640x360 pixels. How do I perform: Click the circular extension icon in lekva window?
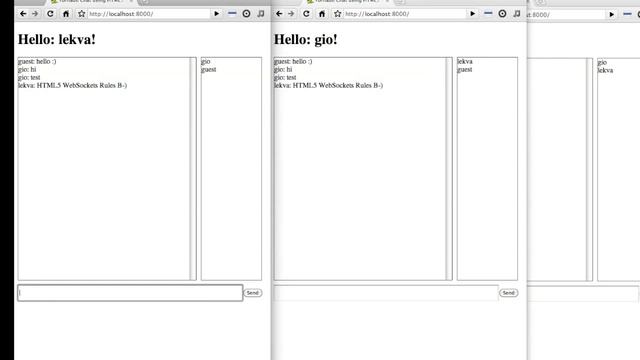coord(246,14)
